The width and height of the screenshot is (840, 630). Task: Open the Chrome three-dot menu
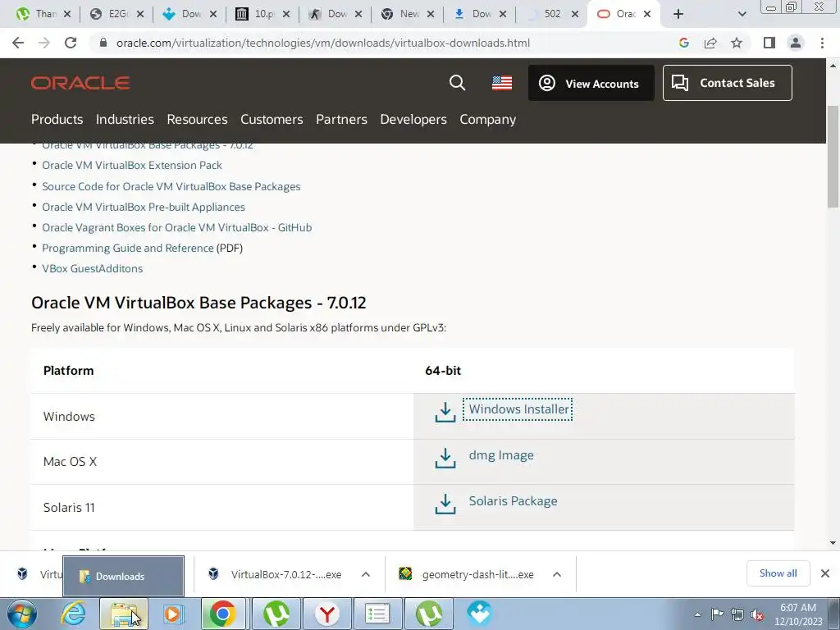click(822, 43)
